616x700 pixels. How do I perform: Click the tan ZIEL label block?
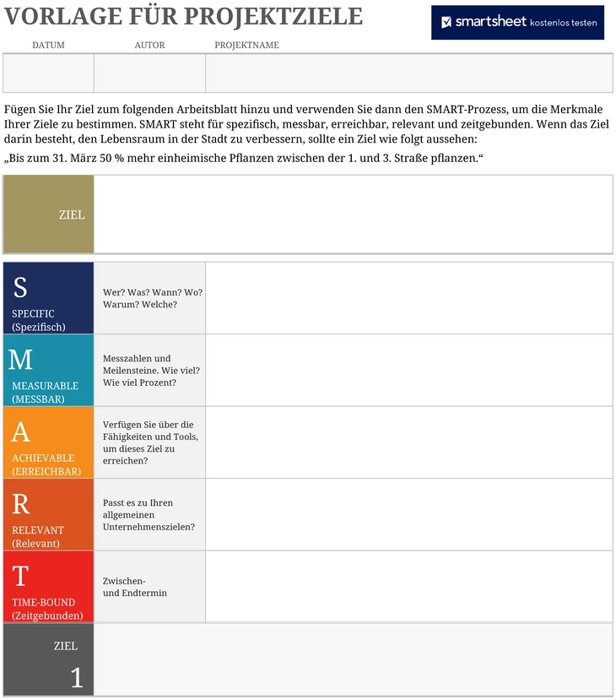[49, 214]
